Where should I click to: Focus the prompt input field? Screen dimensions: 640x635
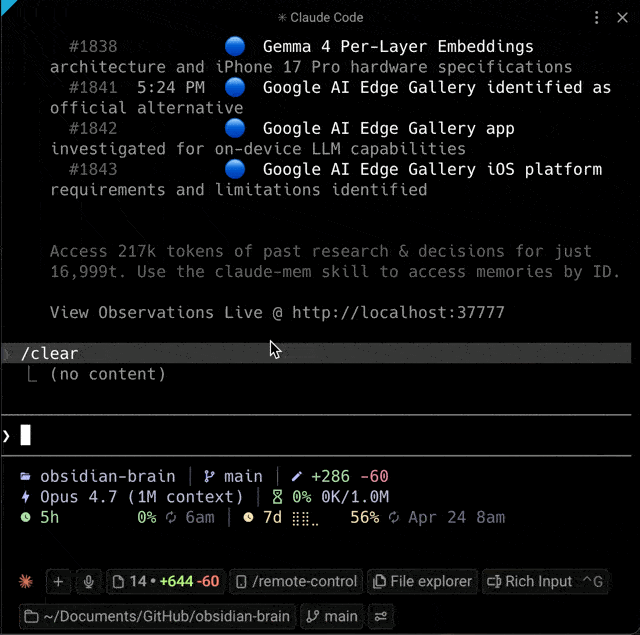[x=316, y=435]
